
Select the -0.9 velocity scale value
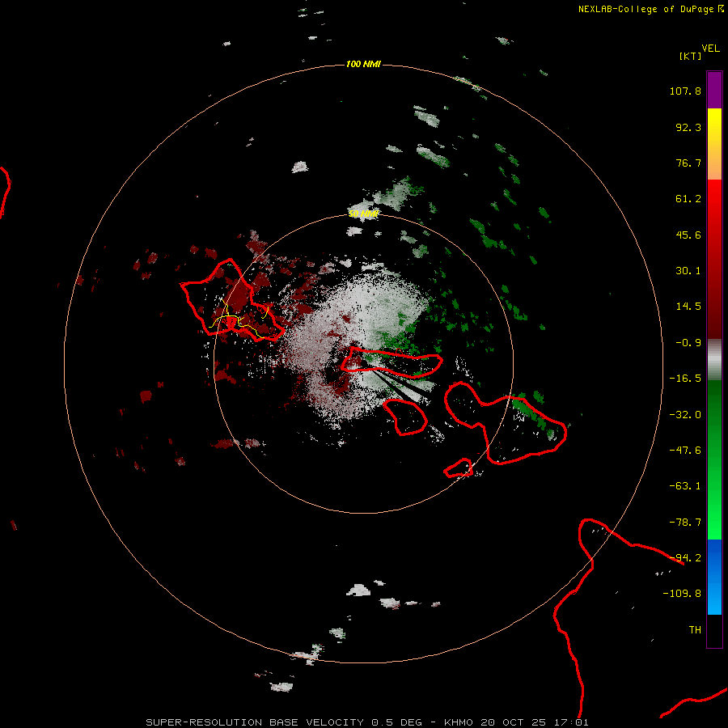click(688, 343)
